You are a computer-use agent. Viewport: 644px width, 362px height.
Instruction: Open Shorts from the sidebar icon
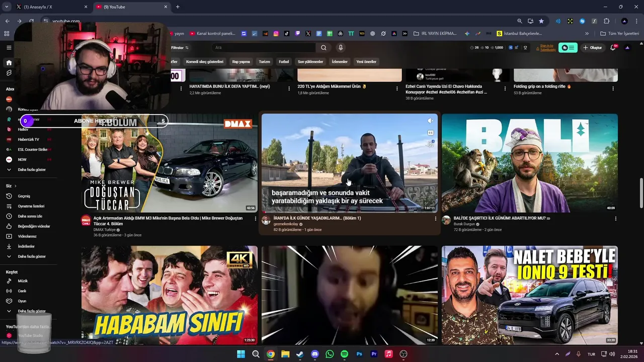(x=9, y=73)
